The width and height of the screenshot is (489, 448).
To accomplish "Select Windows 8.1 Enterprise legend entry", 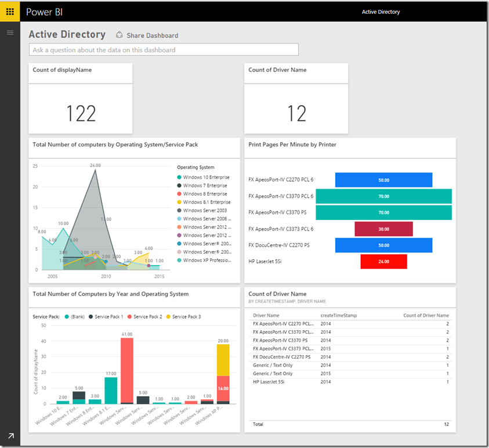I will coord(204,202).
